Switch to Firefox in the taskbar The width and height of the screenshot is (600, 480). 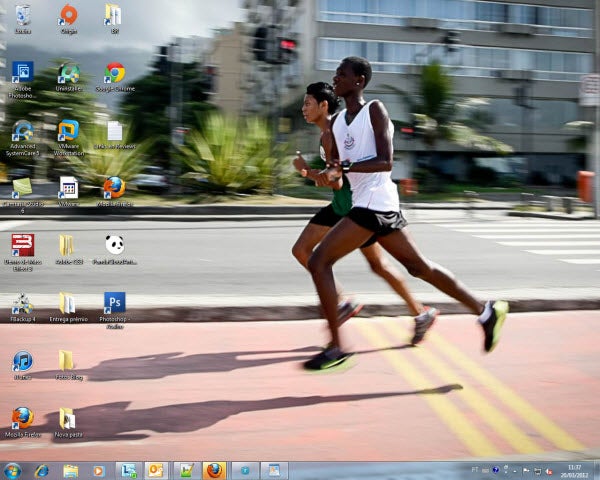tap(214, 470)
